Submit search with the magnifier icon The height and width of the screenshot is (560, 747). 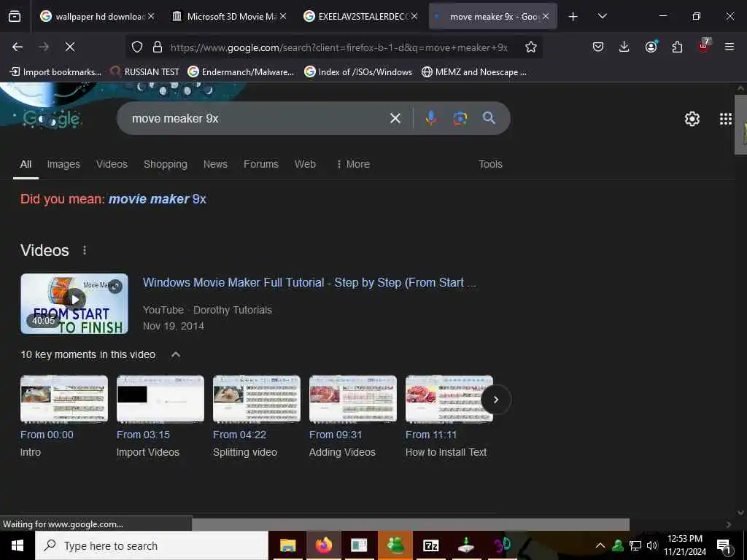(489, 118)
